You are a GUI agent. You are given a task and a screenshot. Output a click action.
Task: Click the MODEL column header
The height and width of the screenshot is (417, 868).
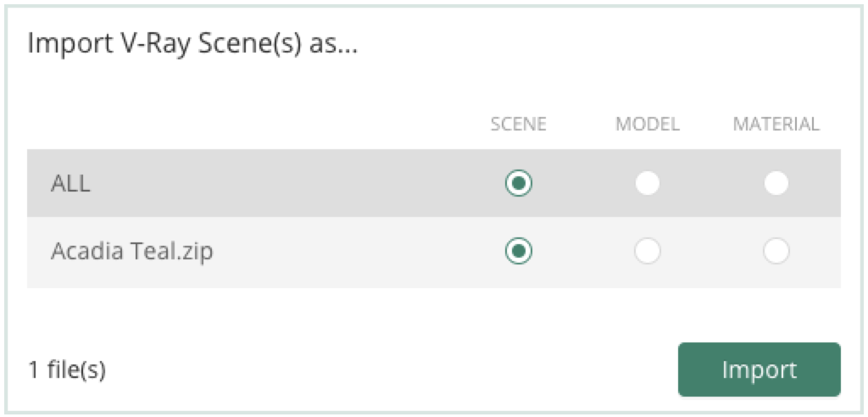pos(647,125)
